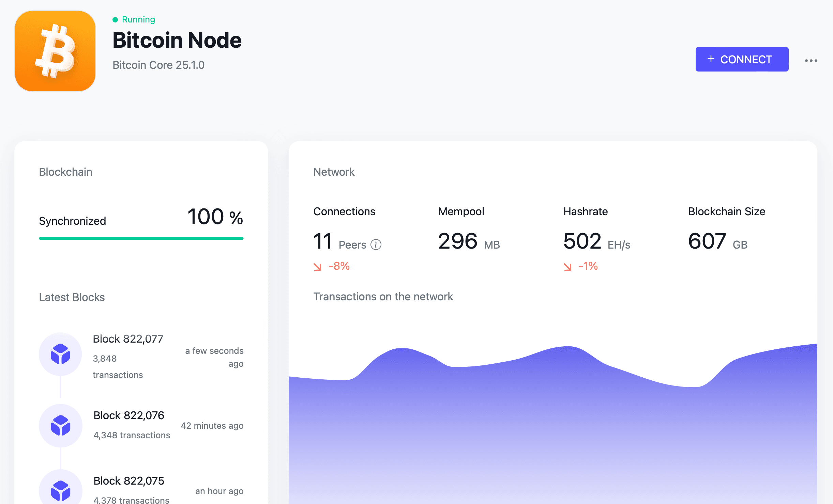Screen dimensions: 833x504
Task: Click the Hashrate label
Action: [586, 211]
